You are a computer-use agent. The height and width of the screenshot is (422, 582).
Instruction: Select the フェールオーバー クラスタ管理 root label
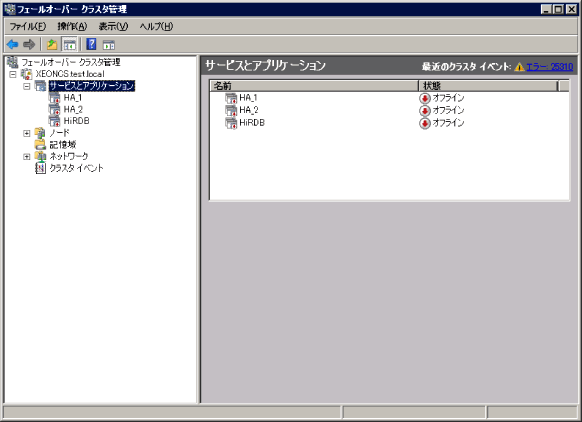coord(71,62)
